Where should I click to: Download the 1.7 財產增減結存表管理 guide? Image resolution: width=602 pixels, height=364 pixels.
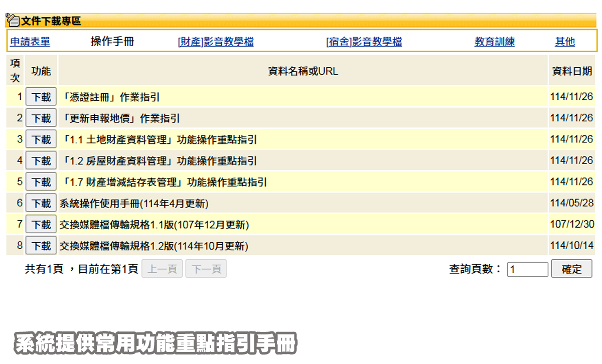tap(41, 182)
